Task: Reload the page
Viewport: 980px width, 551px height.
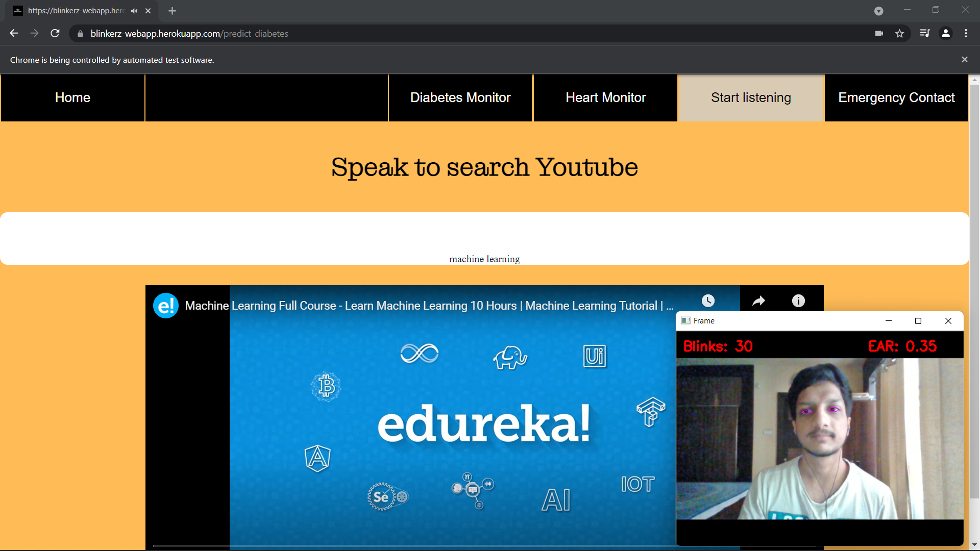Action: pyautogui.click(x=55, y=34)
